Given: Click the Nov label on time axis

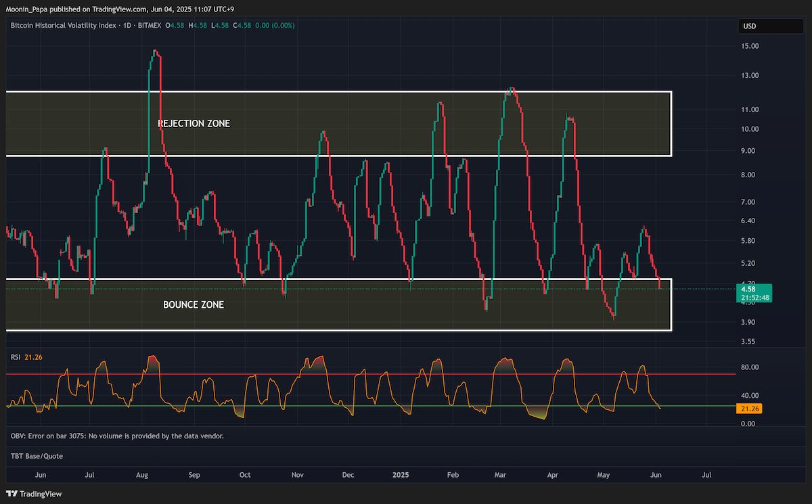Looking at the screenshot, I should click(297, 475).
